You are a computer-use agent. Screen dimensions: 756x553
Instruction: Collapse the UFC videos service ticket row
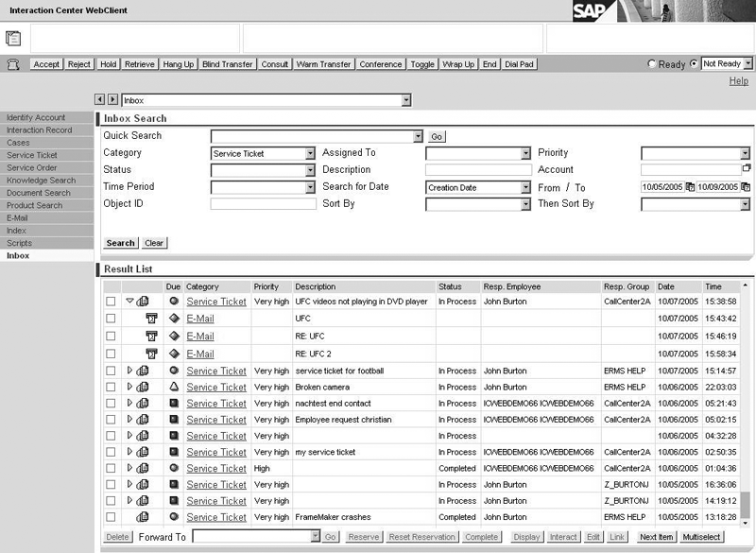point(130,302)
